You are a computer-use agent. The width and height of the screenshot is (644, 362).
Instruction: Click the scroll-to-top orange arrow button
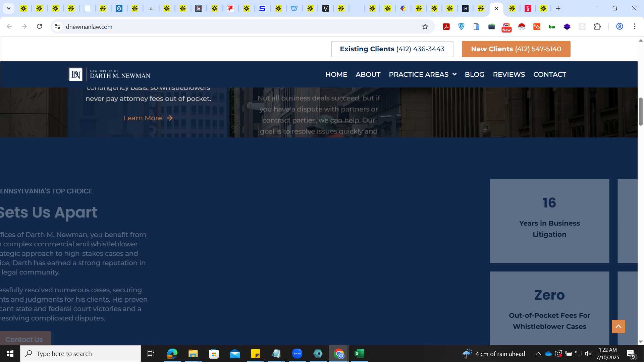coord(618,326)
